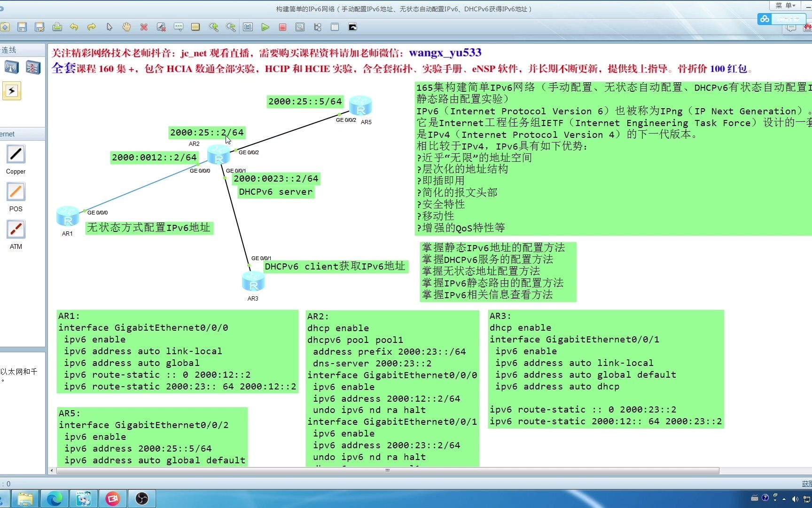Click the red X delete tool
This screenshot has width=812, height=508.
[144, 27]
